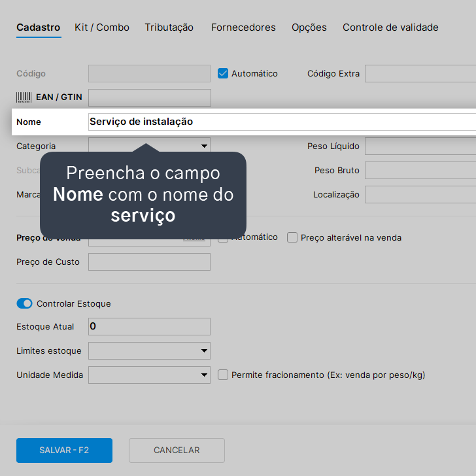Viewport: 476px width, 476px height.
Task: Click the CANCELAR button
Action: (x=177, y=450)
